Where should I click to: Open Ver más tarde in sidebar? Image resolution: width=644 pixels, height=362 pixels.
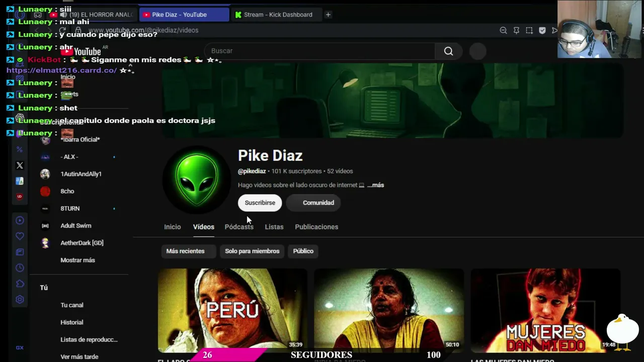tap(79, 356)
